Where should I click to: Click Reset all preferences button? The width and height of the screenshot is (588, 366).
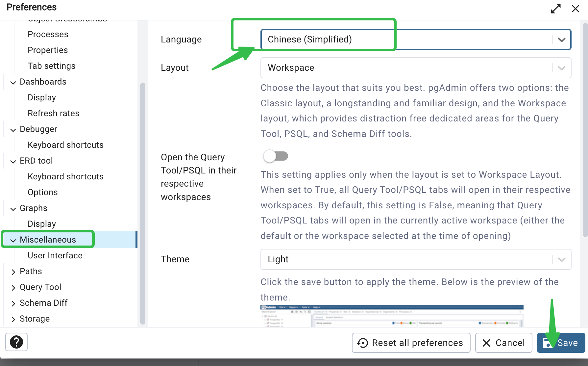(411, 343)
